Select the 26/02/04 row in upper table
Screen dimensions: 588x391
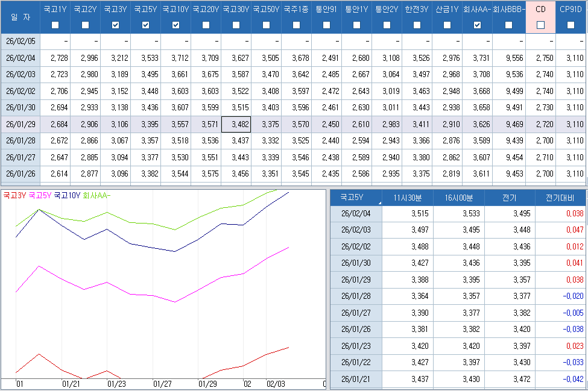(x=20, y=58)
